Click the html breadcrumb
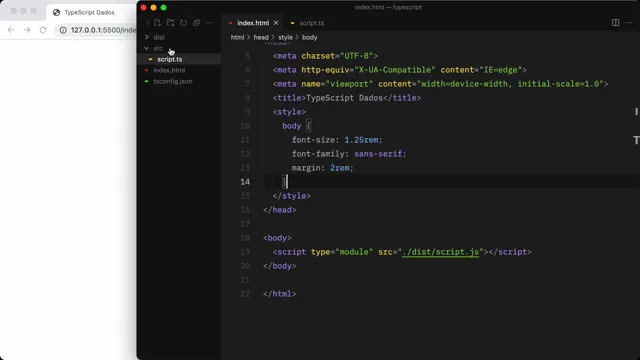The width and height of the screenshot is (640, 360). coord(237,37)
